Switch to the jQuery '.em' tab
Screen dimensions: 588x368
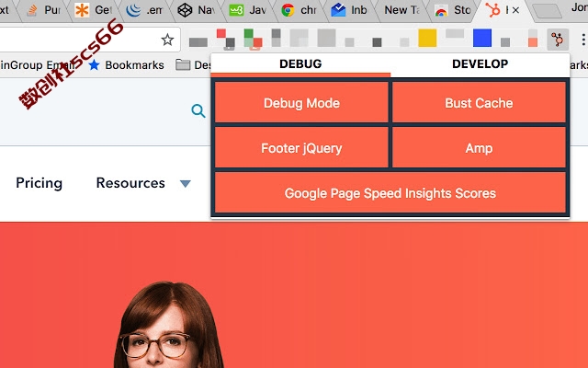point(144,10)
